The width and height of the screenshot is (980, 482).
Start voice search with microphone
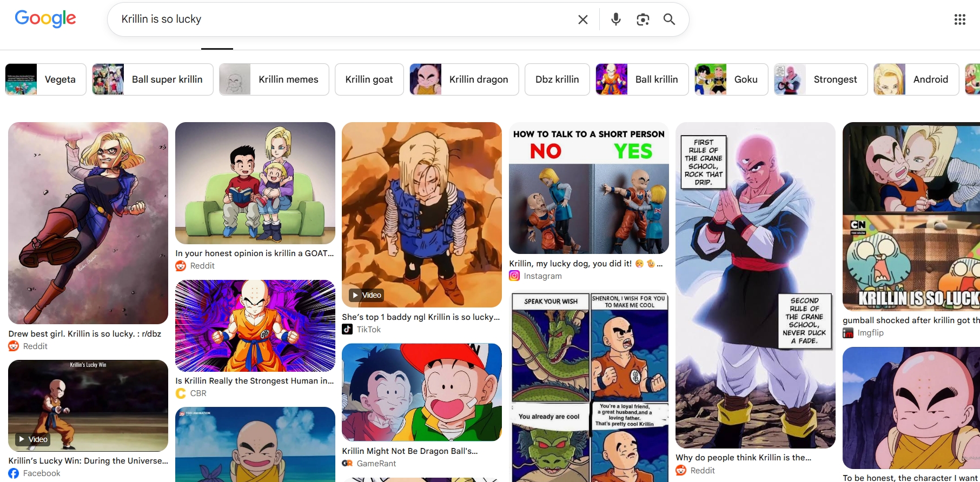[x=615, y=19]
